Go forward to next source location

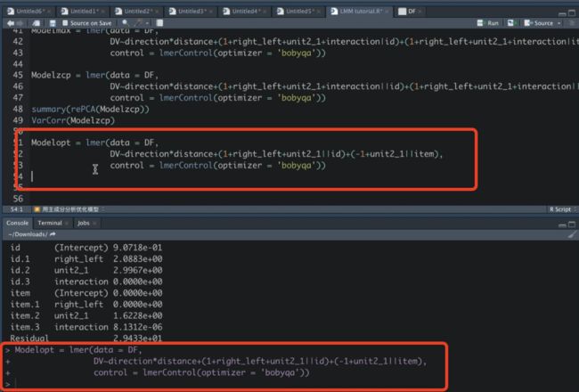coord(19,23)
